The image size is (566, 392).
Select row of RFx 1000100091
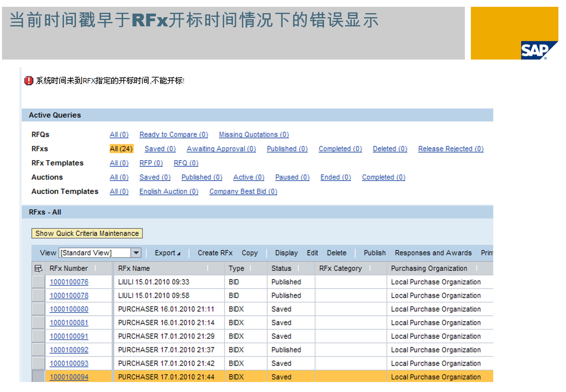pos(38,336)
